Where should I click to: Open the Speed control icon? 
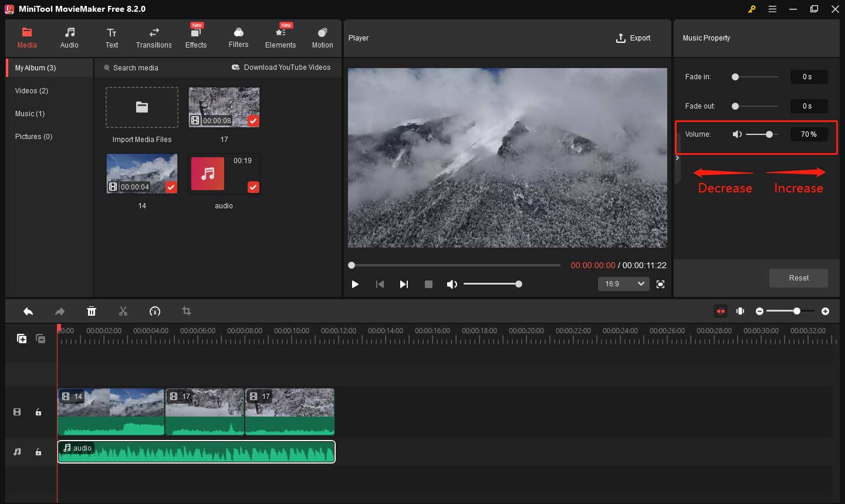pyautogui.click(x=155, y=311)
